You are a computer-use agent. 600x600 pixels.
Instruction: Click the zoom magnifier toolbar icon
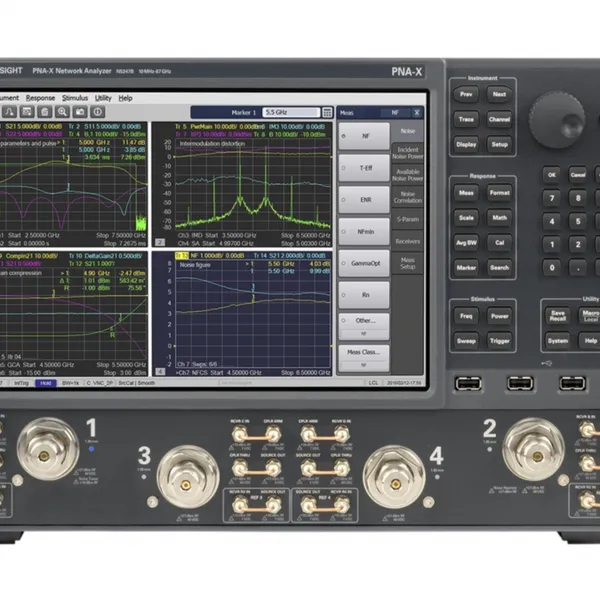[62, 112]
